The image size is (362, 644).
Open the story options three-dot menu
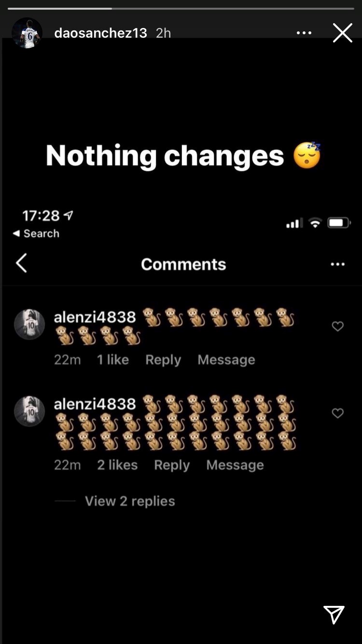click(x=304, y=33)
